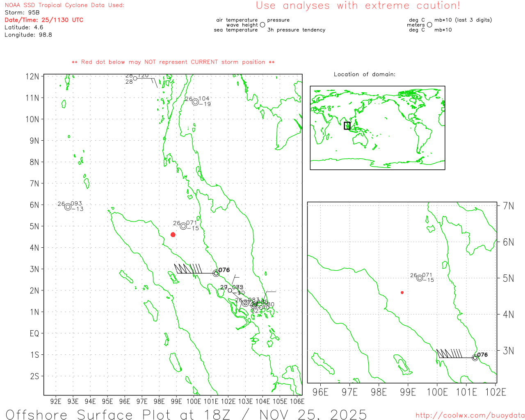This screenshot has width=525, height=420.
Task: Click station circle 076 on the main map
Action: pyautogui.click(x=216, y=273)
